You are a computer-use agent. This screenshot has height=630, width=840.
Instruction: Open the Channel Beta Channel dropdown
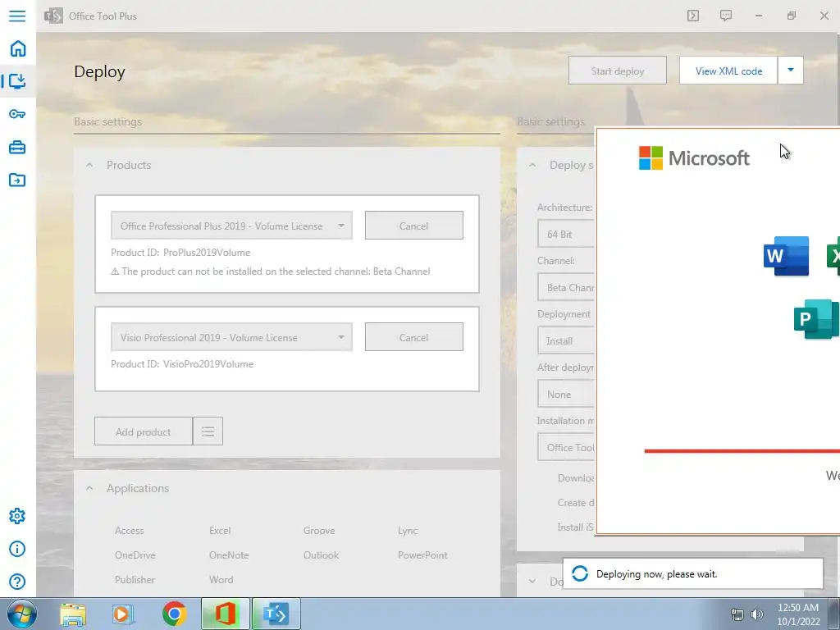(566, 287)
